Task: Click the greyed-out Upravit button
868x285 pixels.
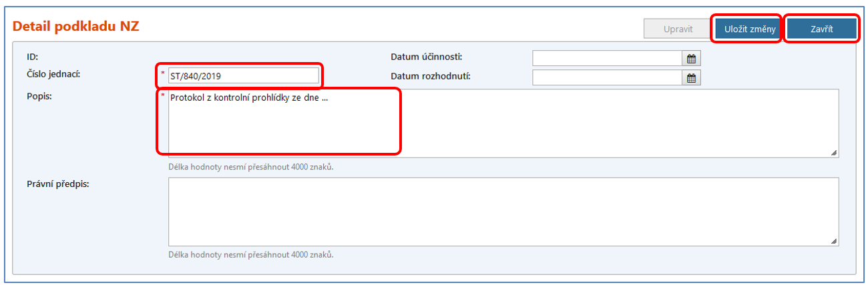Action: pos(677,29)
